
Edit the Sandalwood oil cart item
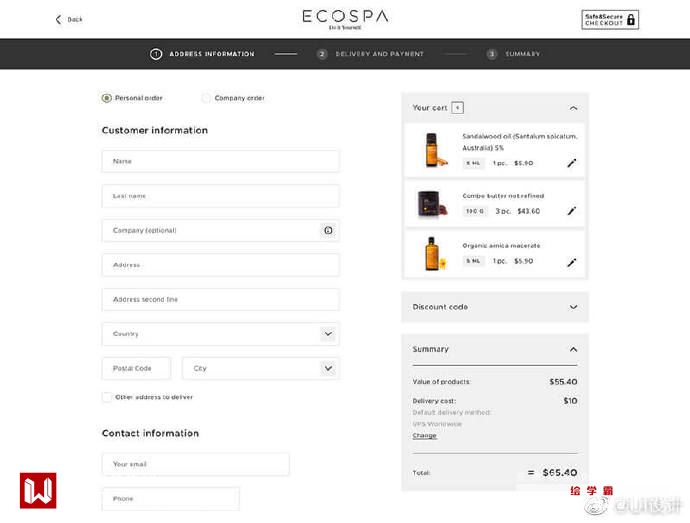click(x=572, y=163)
